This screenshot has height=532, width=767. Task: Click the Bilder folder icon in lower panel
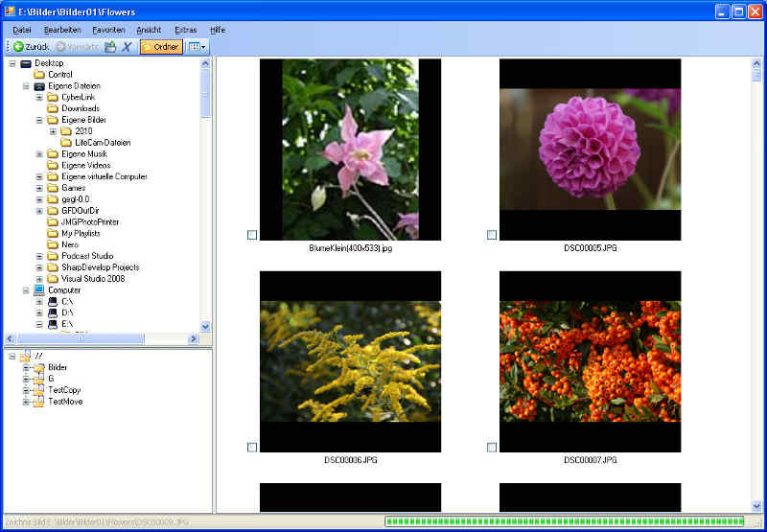pyautogui.click(x=37, y=367)
